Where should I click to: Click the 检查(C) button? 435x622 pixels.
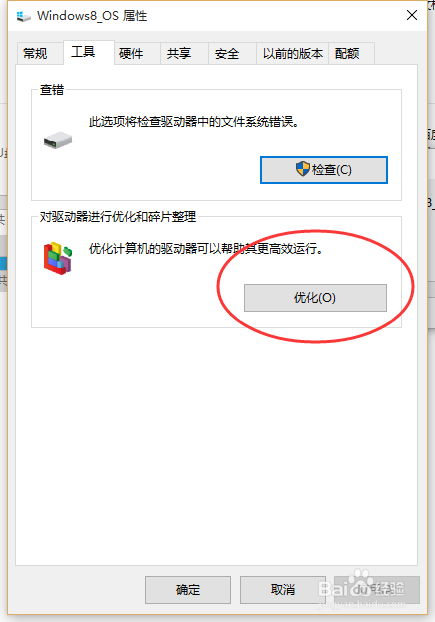[x=324, y=170]
